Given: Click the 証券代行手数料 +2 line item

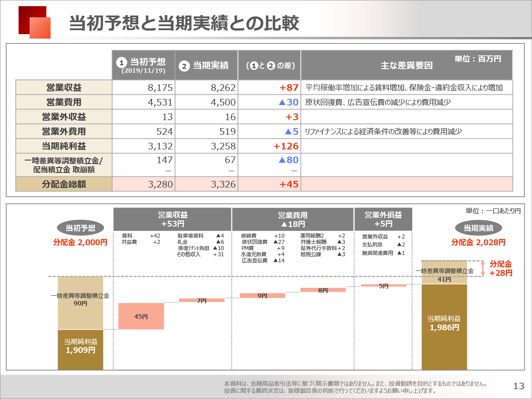Looking at the screenshot, I should (x=323, y=248).
